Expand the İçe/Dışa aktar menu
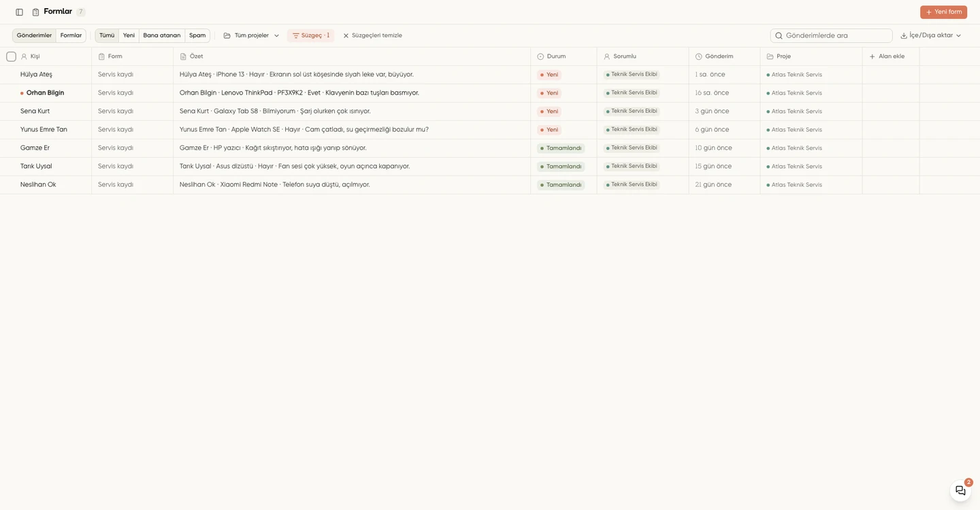This screenshot has width=980, height=510. coord(931,35)
